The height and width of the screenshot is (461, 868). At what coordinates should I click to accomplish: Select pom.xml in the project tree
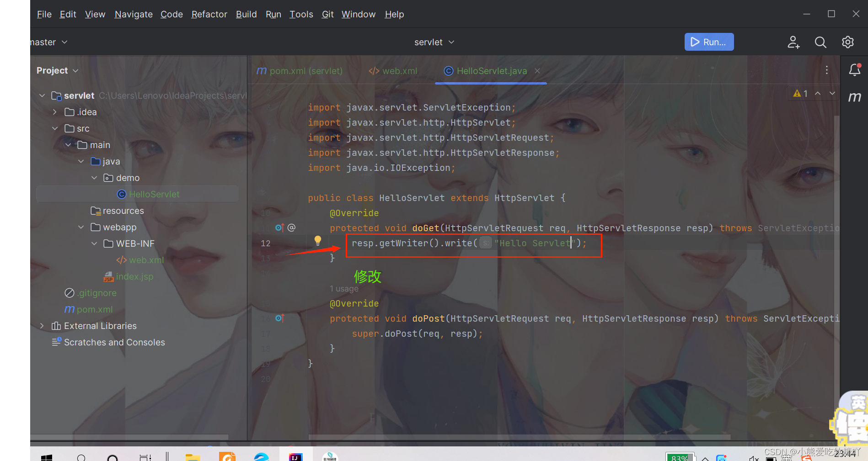pos(89,309)
